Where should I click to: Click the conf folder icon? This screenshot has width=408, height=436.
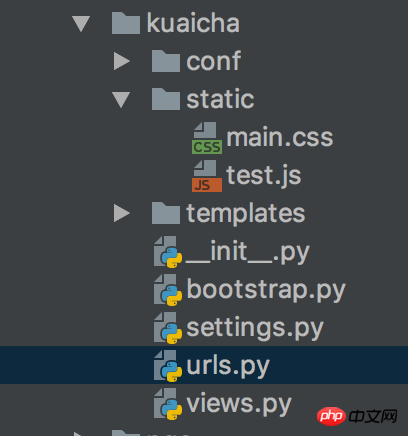coord(166,61)
